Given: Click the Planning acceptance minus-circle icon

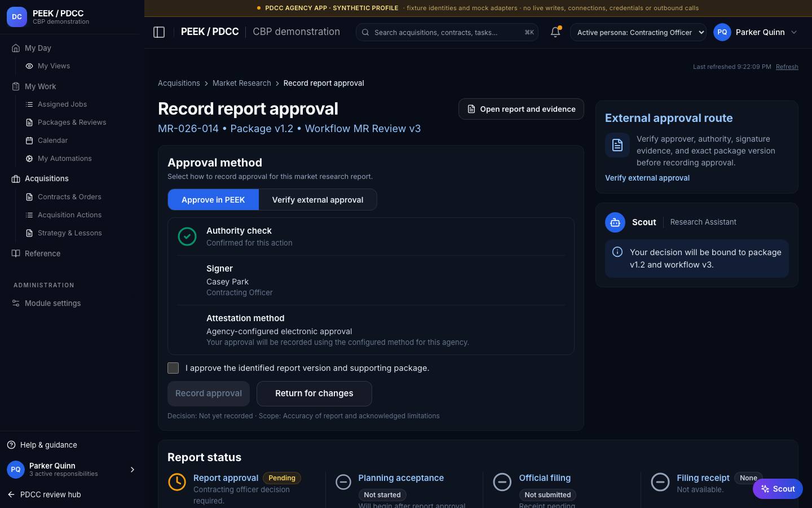Looking at the screenshot, I should [x=343, y=482].
